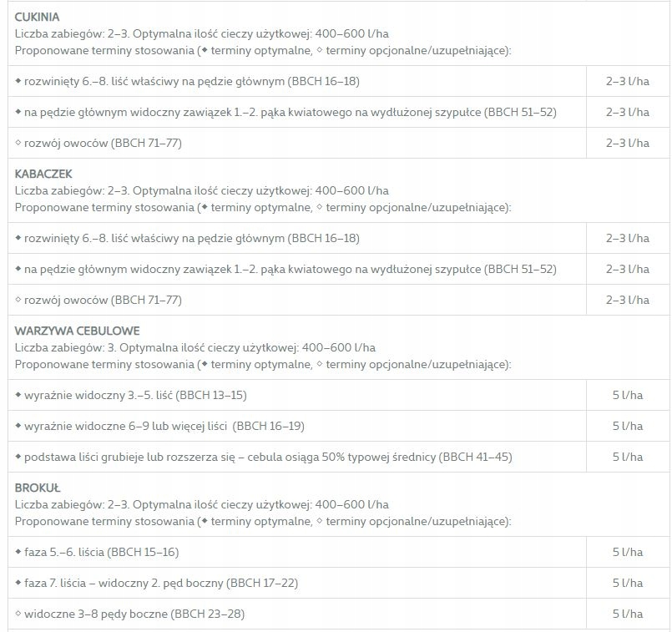Click the filled diamond before BBCH 16–19 row
This screenshot has height=632, width=672.
click(x=18, y=425)
